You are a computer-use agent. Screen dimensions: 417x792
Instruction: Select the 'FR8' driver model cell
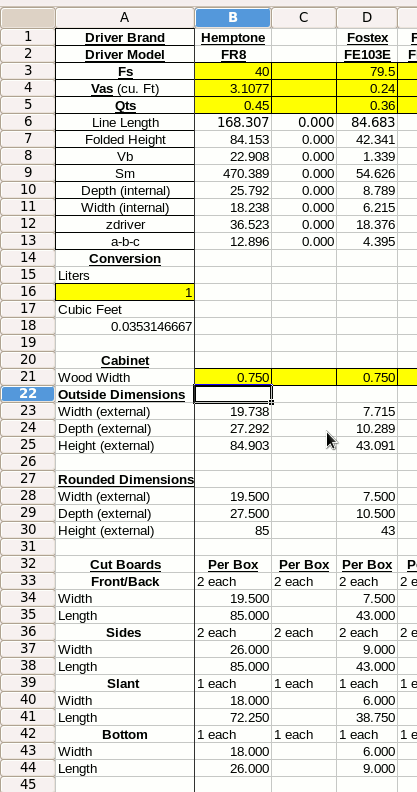(x=233, y=55)
